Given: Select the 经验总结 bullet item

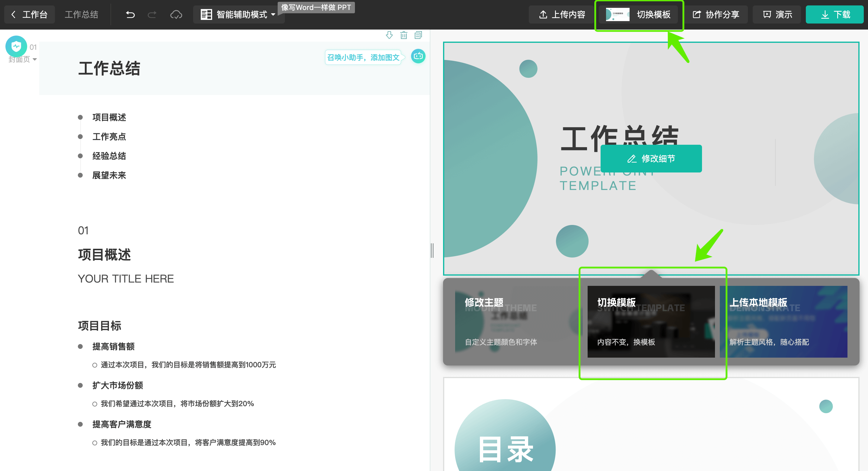Looking at the screenshot, I should pos(109,156).
